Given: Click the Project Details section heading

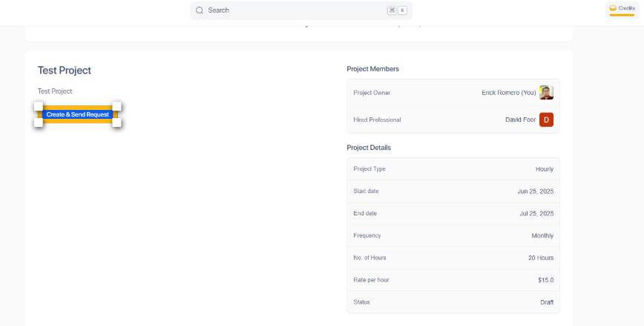Looking at the screenshot, I should [x=369, y=148].
